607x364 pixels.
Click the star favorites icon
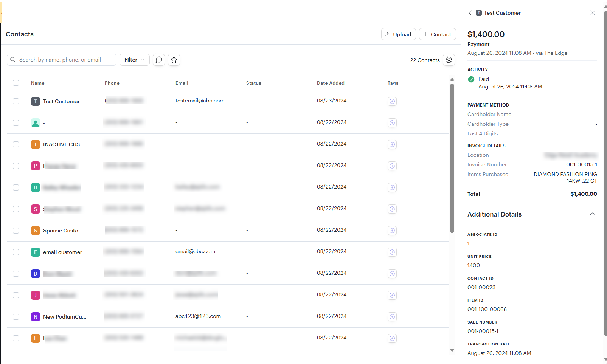pos(174,60)
